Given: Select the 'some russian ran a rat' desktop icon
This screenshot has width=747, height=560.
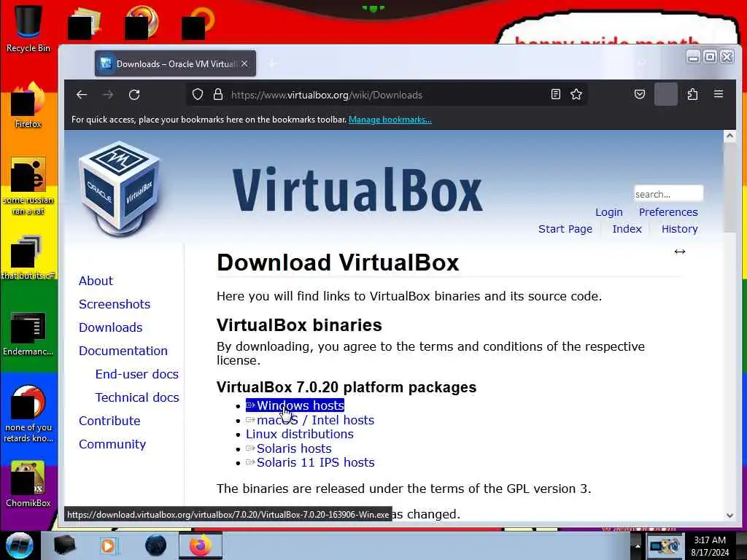Looking at the screenshot, I should 28,186.
